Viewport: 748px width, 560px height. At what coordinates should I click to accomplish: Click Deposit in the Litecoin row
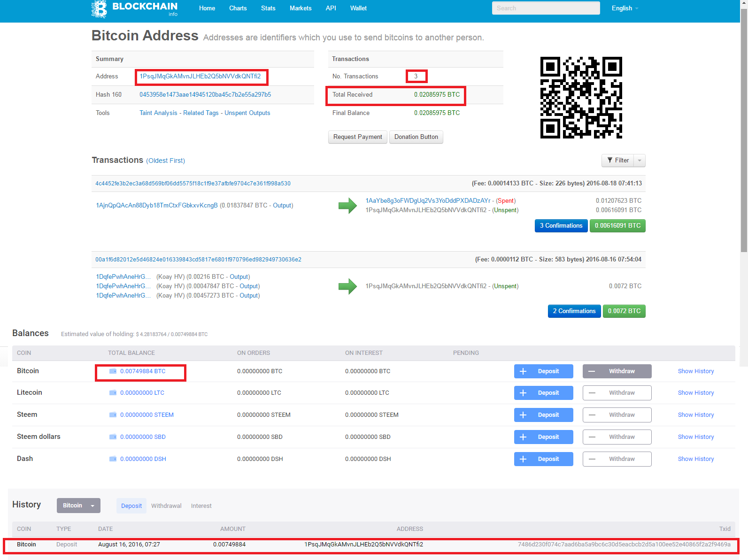544,393
